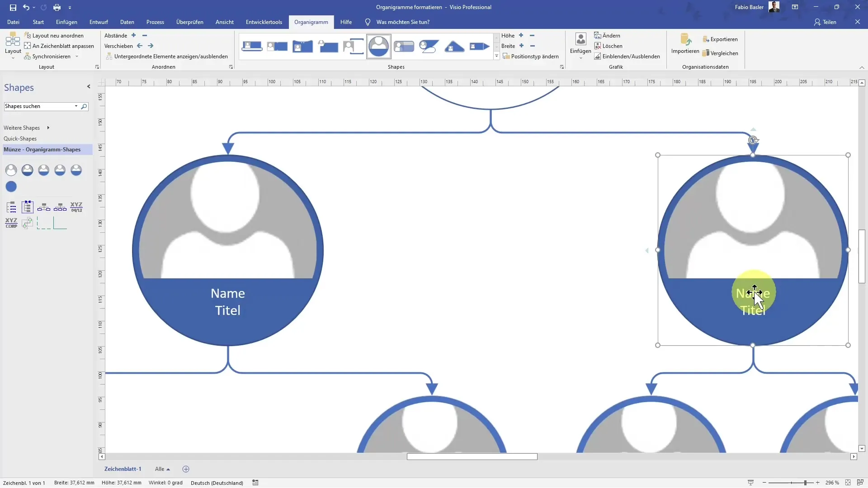Click Positionstyp ändern
Screen dimensions: 868x488
pyautogui.click(x=531, y=56)
